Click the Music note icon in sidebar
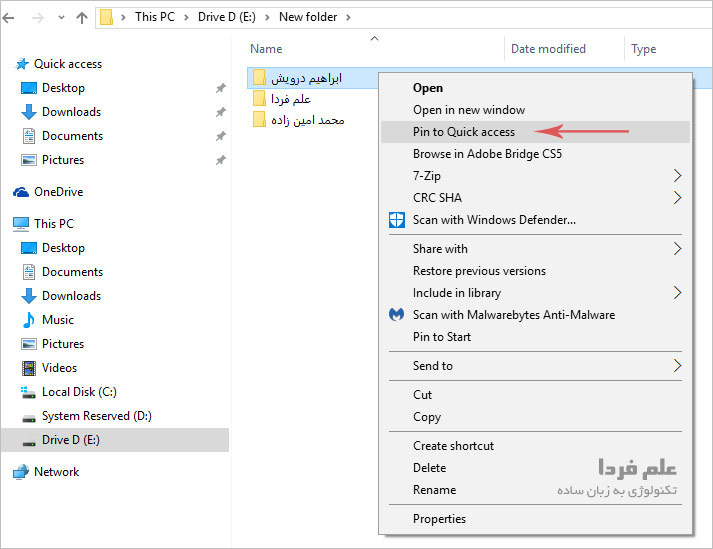 point(29,320)
